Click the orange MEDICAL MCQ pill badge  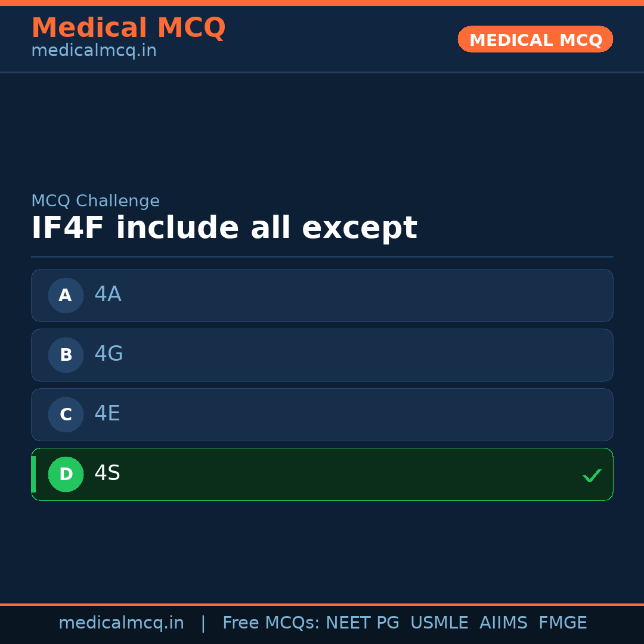(535, 39)
